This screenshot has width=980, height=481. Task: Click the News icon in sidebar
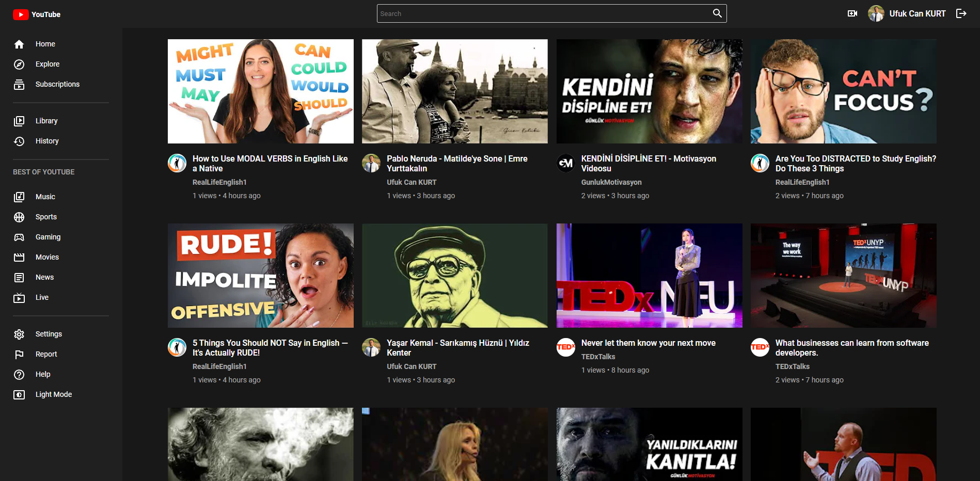(x=19, y=278)
